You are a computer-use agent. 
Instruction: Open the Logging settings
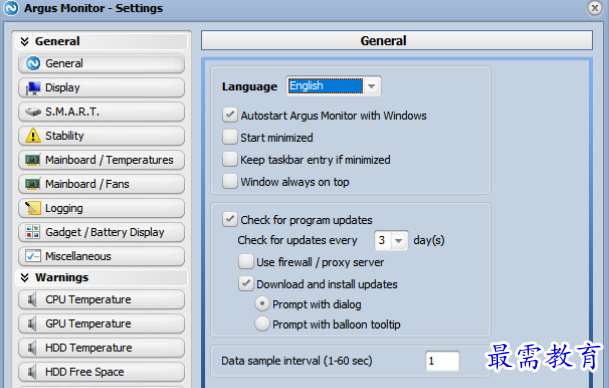(x=101, y=208)
